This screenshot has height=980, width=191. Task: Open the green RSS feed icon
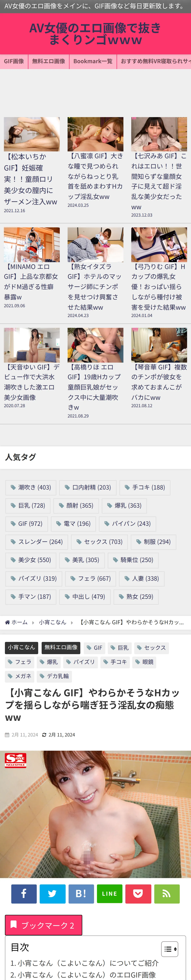167,894
